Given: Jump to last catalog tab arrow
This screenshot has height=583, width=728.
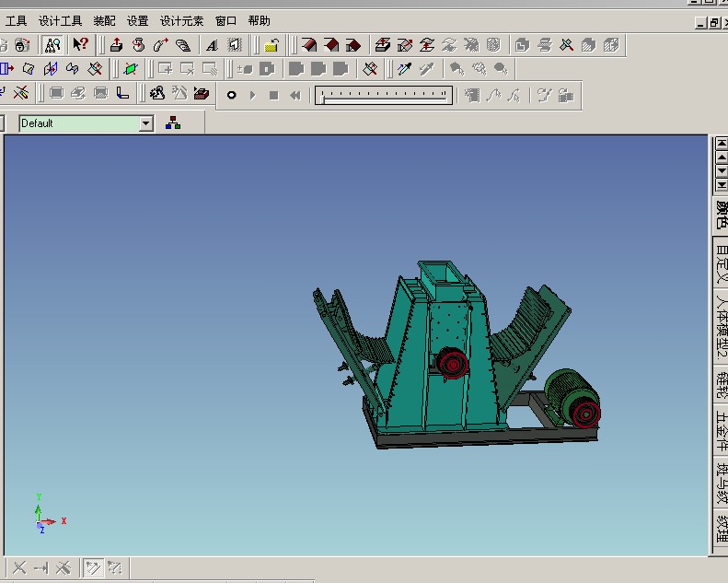Looking at the screenshot, I should (721, 186).
